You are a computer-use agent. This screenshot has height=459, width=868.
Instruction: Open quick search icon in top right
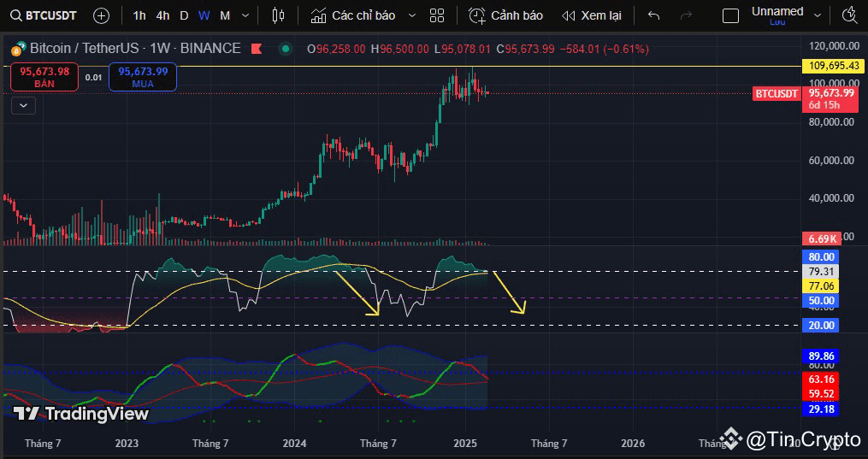tap(850, 15)
